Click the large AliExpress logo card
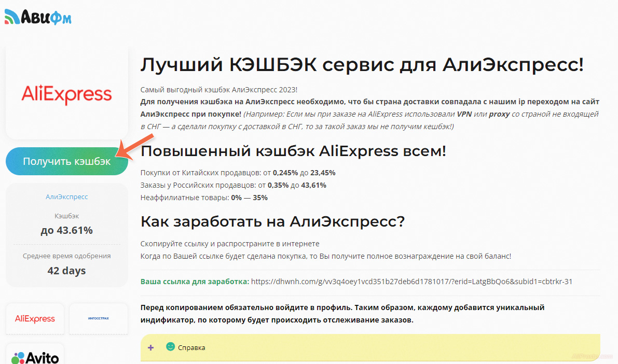 tap(66, 94)
